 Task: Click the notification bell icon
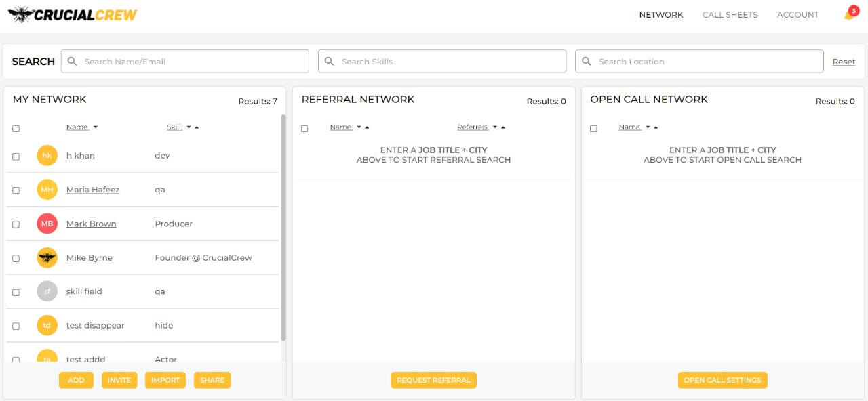[848, 15]
